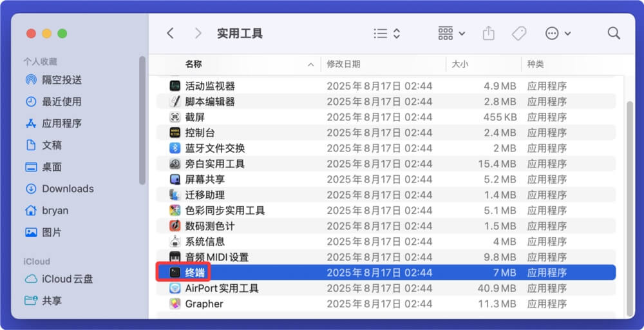Screen dimensions: 644x330
Task: Open the list view mode switcher
Action: pos(387,34)
